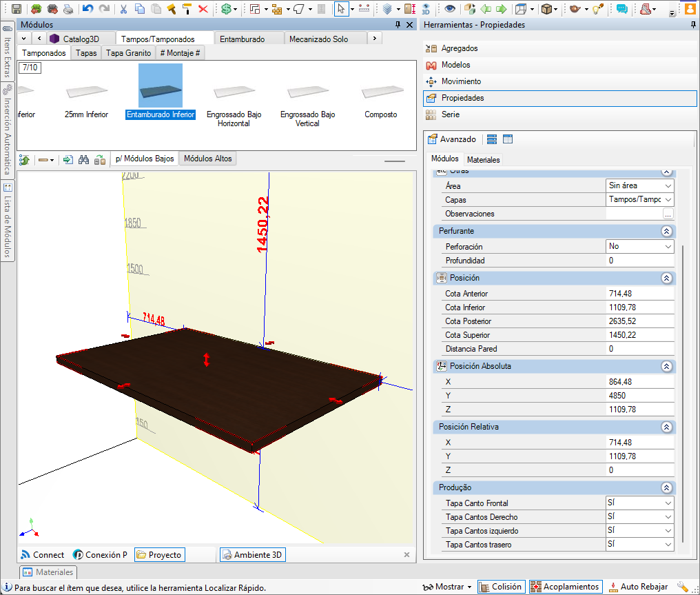Click the green right arrow icon
The image size is (700, 595).
point(502,9)
